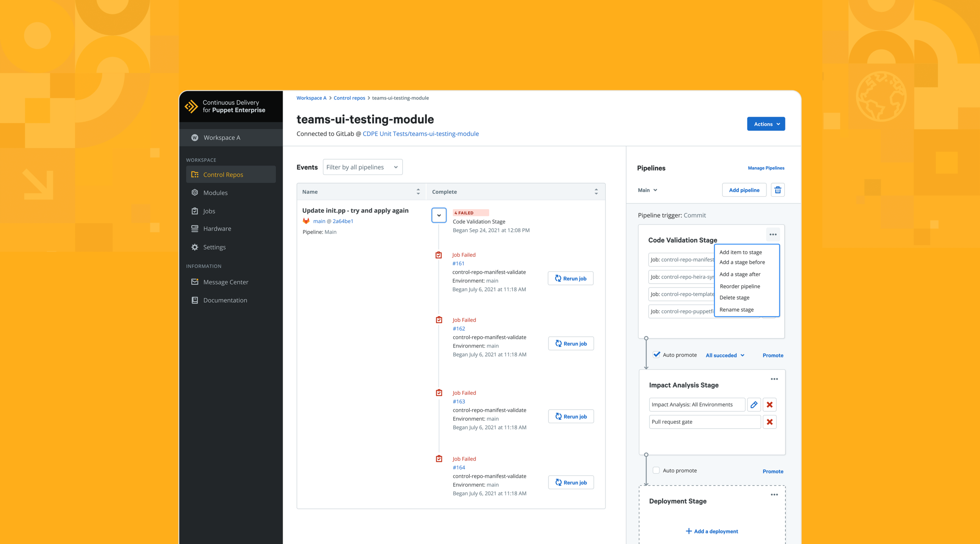980x544 pixels.
Task: Open failed job #163 link
Action: [x=459, y=402]
